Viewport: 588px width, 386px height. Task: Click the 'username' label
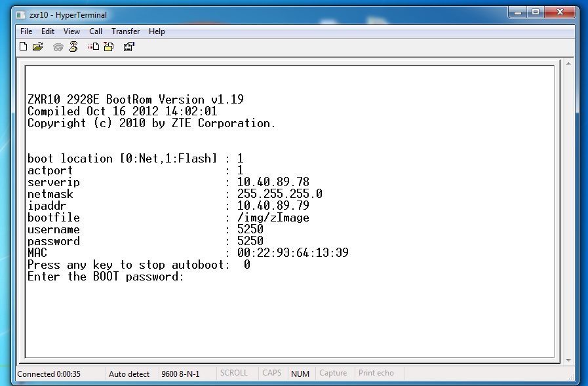(x=54, y=229)
